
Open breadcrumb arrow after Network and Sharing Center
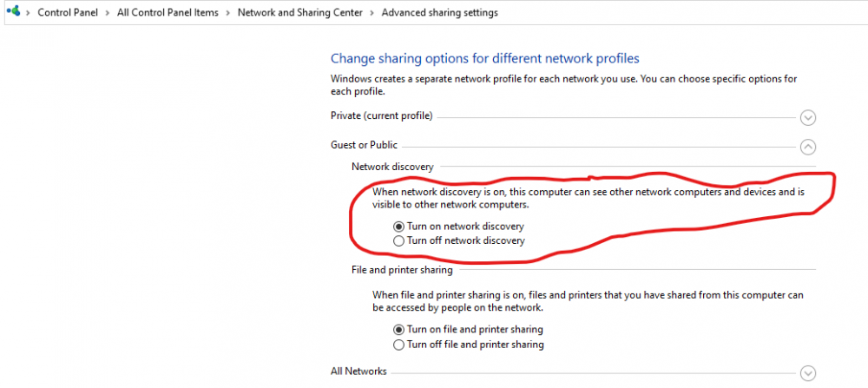[x=372, y=12]
